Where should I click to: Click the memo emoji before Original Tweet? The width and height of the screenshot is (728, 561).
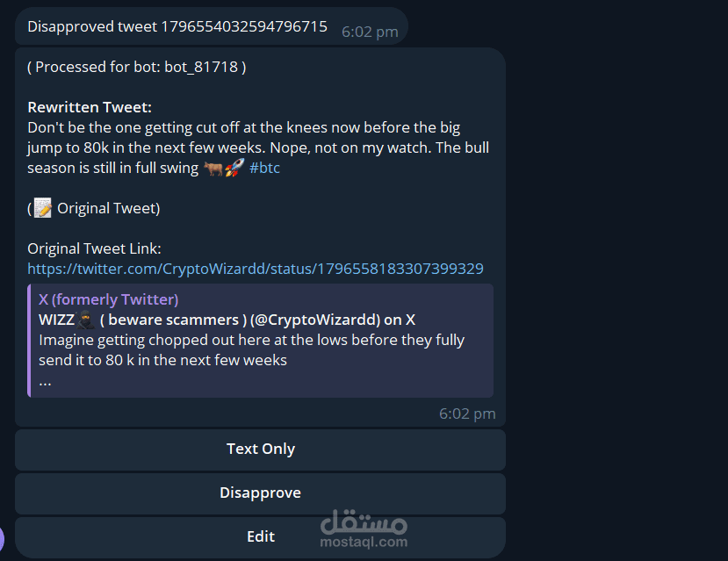43,208
